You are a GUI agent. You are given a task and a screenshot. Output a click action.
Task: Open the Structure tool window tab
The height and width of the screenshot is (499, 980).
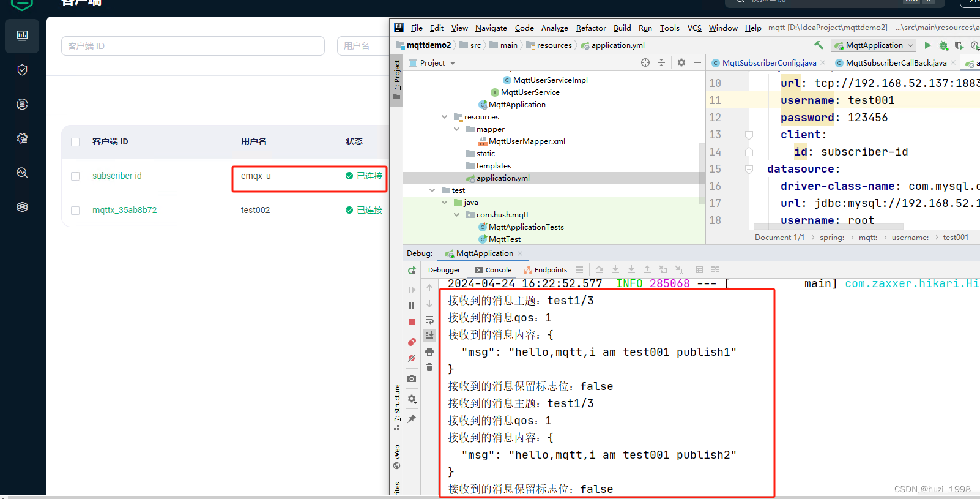[x=397, y=407]
